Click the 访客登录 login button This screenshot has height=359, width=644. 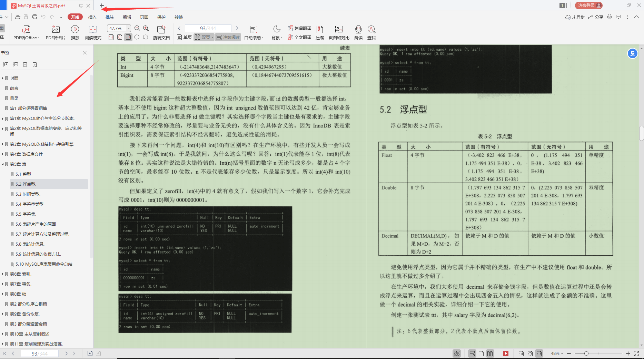coord(588,5)
